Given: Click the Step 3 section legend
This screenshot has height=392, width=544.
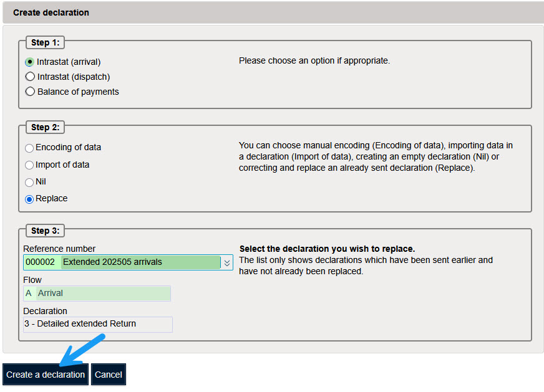Looking at the screenshot, I should [45, 231].
